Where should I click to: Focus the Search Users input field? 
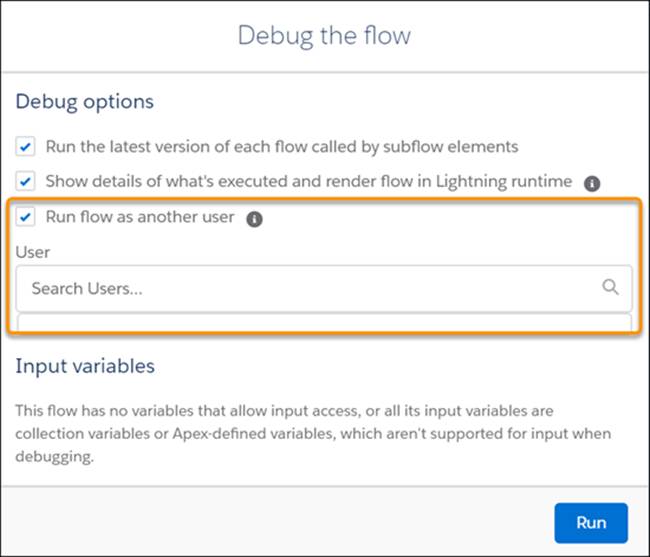[x=324, y=288]
